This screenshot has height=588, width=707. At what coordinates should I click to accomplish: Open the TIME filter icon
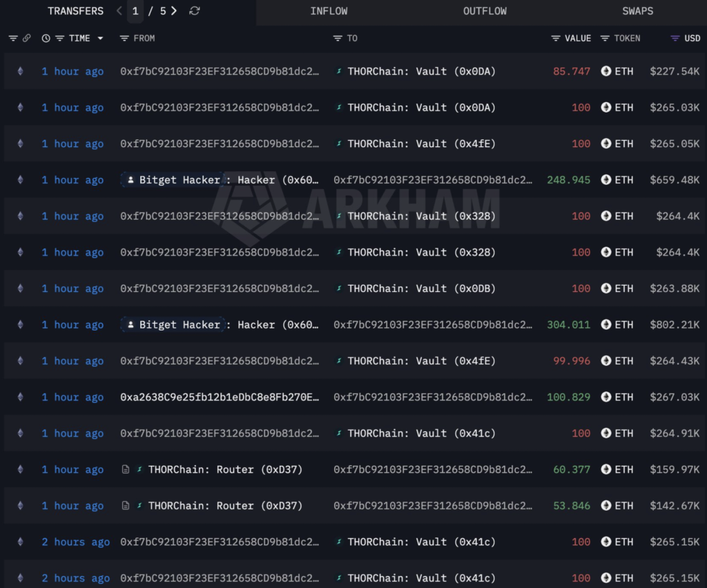(59, 38)
